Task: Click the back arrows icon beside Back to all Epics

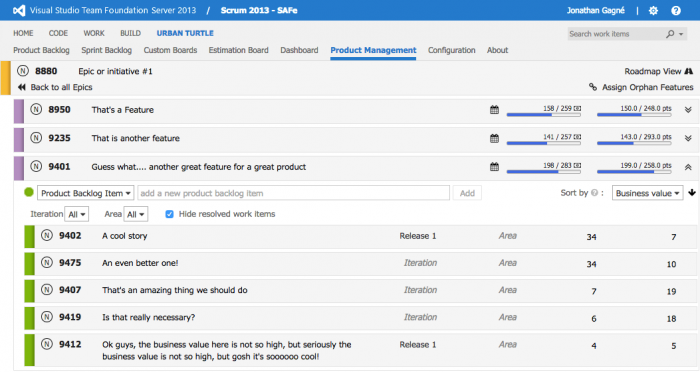Action: click(21, 87)
